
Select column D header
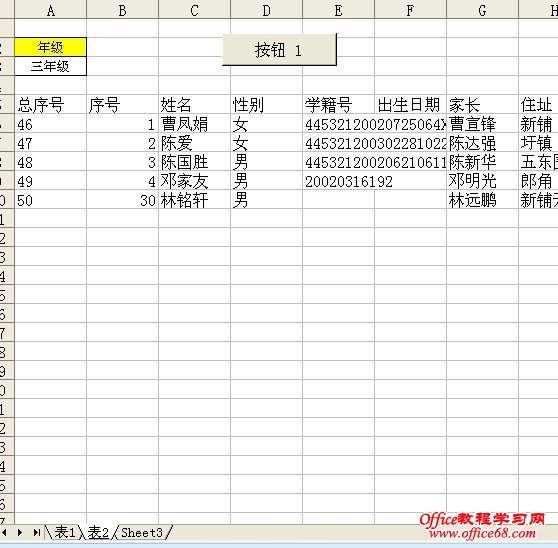pos(267,10)
